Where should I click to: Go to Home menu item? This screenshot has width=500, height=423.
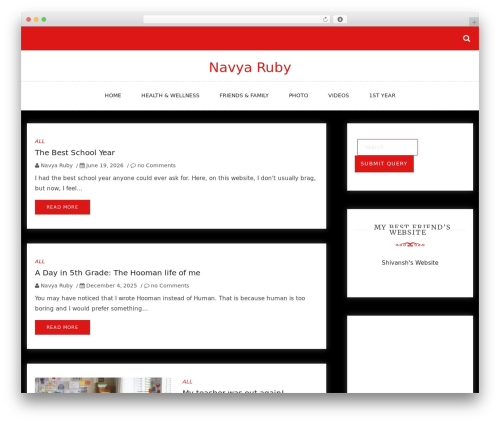click(113, 95)
